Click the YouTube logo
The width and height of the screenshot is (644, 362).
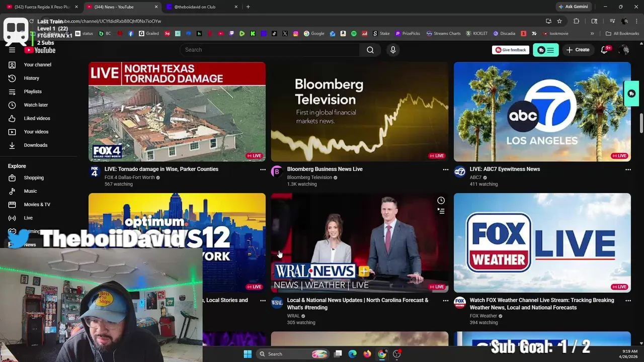pyautogui.click(x=40, y=50)
